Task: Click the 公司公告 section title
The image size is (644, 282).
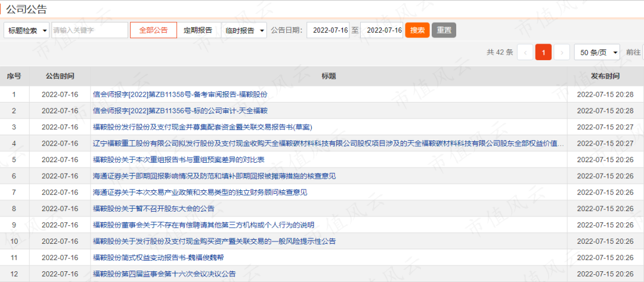Action: point(26,9)
